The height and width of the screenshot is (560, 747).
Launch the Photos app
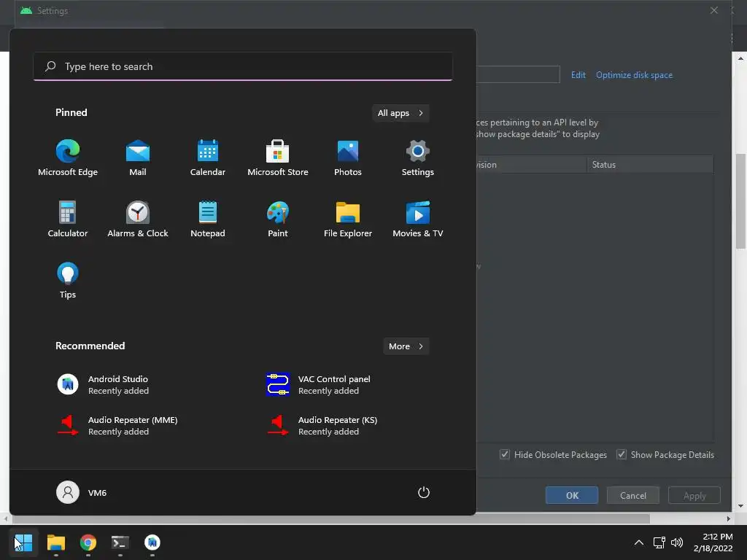pos(348,158)
